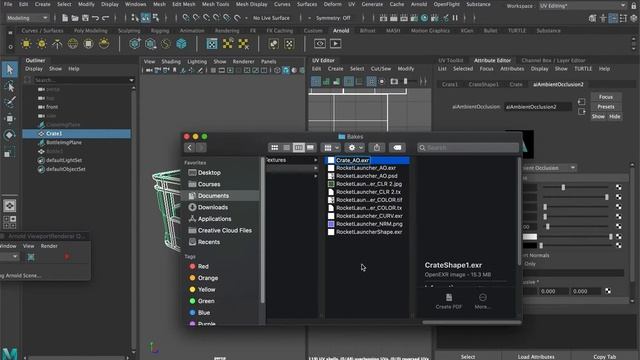Click the Save Scene icon in status line
This screenshot has width=640, height=360.
coord(85,18)
